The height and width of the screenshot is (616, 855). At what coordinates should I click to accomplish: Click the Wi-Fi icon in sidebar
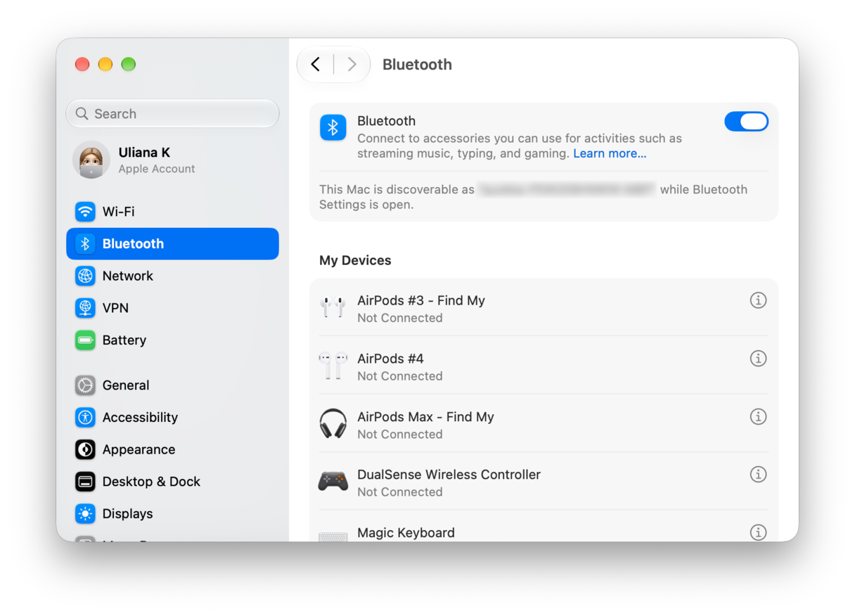point(85,212)
